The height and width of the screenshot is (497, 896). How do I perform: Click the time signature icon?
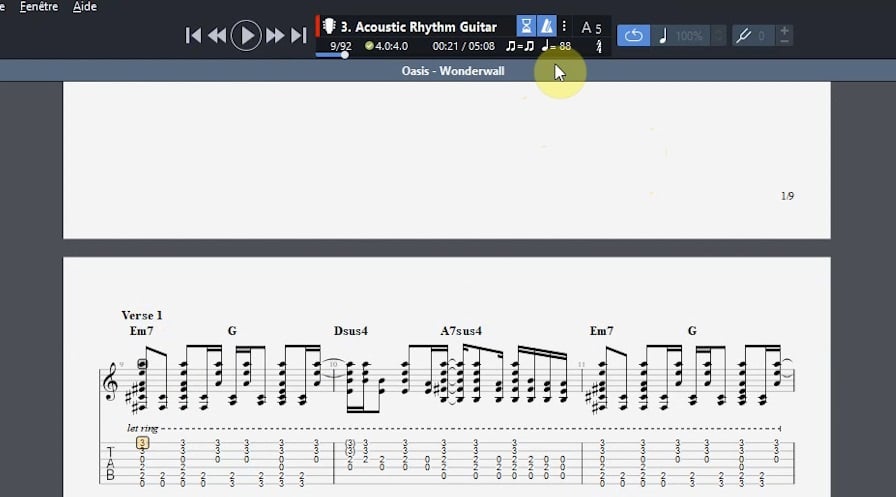[x=598, y=46]
